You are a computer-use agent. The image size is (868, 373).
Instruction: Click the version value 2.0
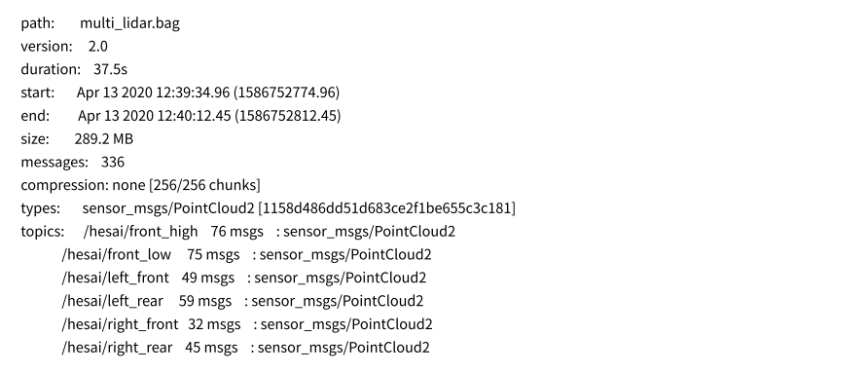[98, 46]
